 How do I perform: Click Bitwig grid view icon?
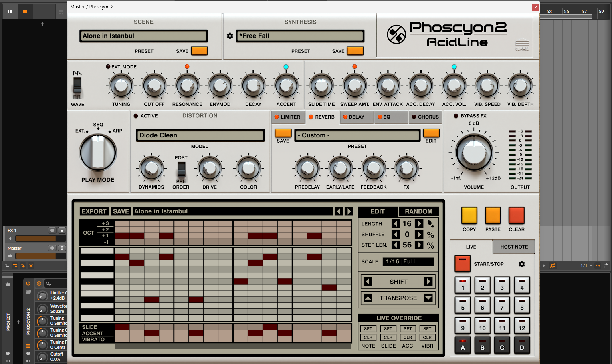pyautogui.click(x=10, y=12)
